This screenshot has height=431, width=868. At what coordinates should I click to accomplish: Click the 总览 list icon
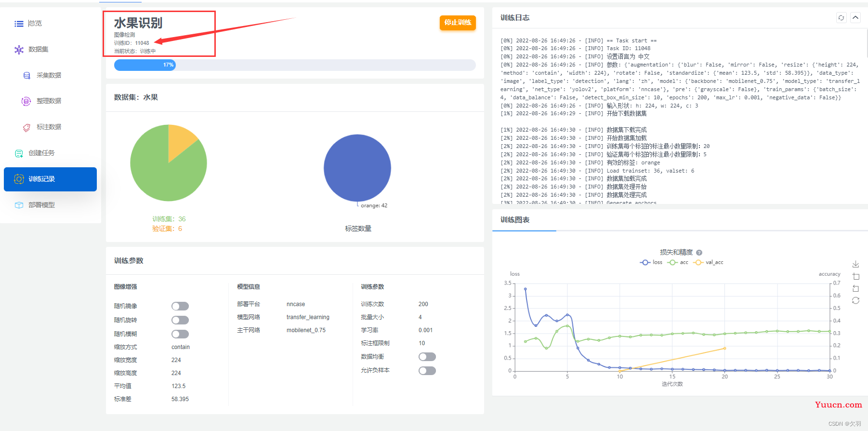coord(19,24)
